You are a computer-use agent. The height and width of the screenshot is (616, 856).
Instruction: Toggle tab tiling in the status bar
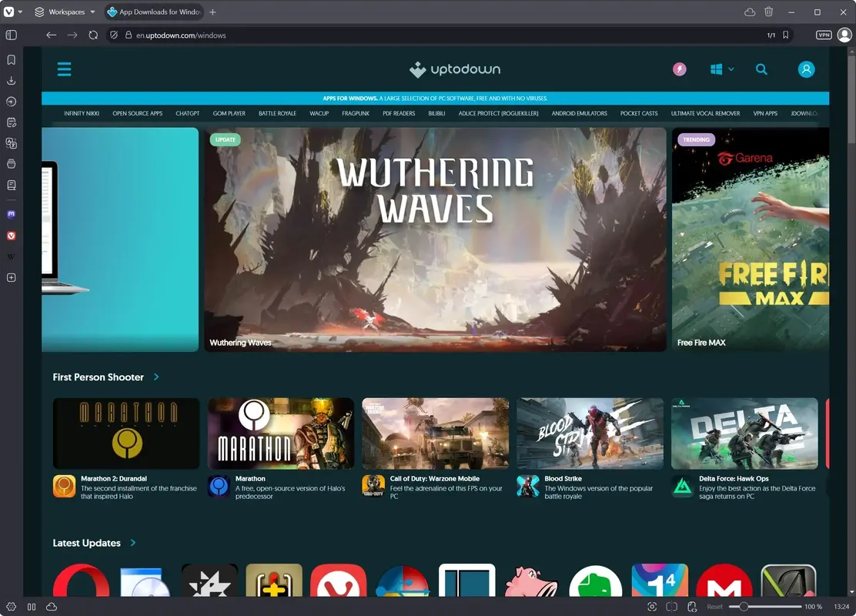670,607
